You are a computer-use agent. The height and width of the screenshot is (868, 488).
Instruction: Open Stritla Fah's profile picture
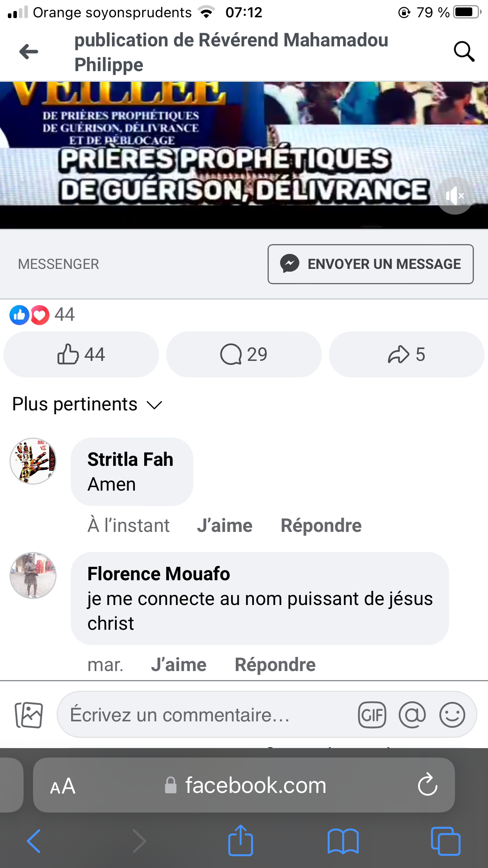point(33,461)
